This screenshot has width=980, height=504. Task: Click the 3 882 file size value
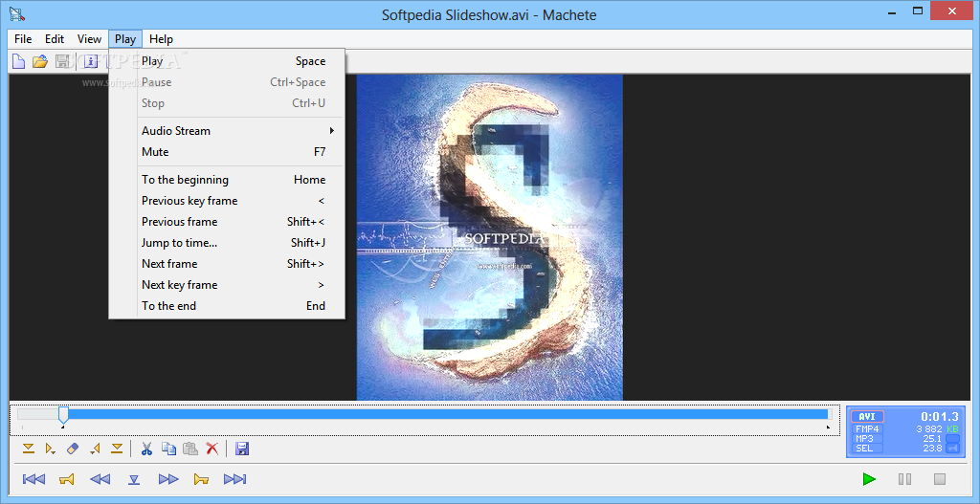[928, 429]
